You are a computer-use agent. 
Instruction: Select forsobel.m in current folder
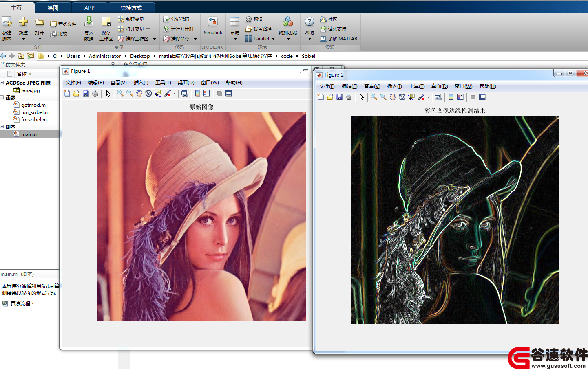[34, 119]
